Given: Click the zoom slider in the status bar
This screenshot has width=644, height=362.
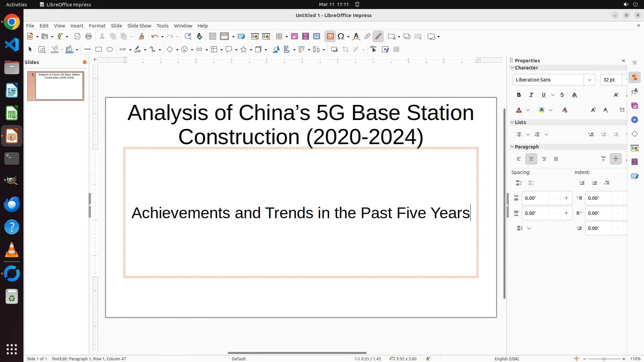Looking at the screenshot, I should pos(604,359).
